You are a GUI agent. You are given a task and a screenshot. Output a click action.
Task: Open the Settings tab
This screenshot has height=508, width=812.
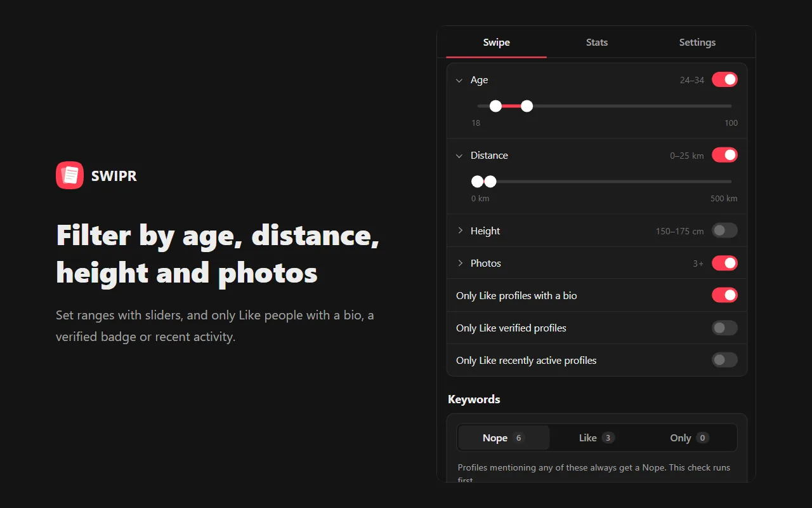697,43
